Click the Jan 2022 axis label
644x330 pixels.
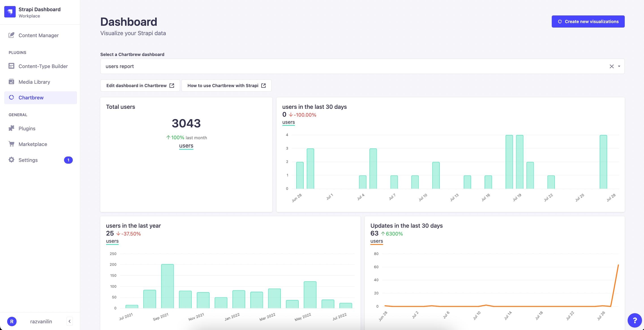(x=232, y=317)
